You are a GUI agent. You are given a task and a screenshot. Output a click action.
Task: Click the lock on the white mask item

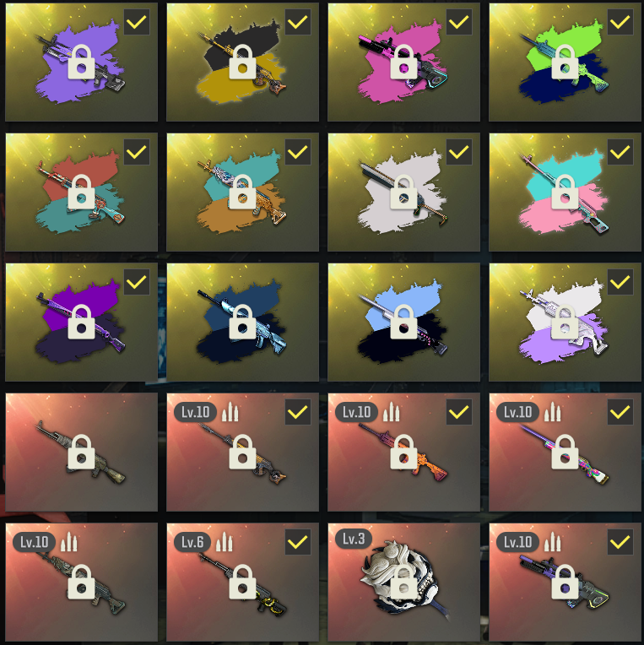pyautogui.click(x=403, y=581)
